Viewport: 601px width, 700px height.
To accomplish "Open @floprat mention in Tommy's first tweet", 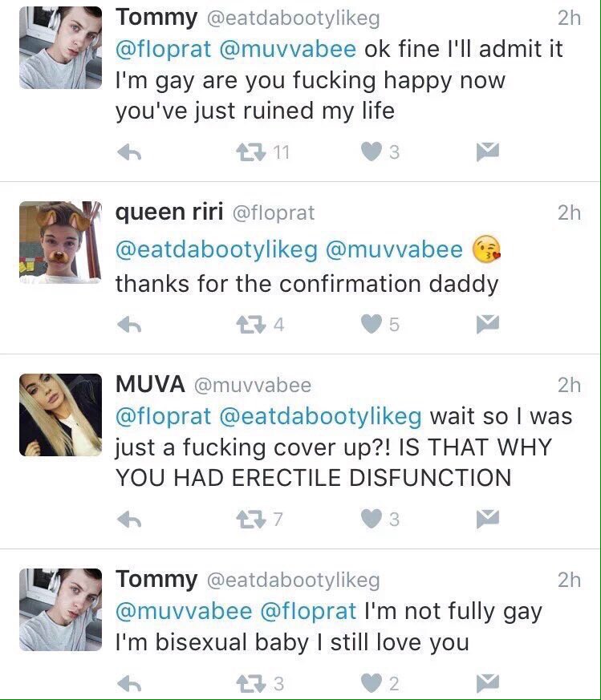I will (x=164, y=49).
